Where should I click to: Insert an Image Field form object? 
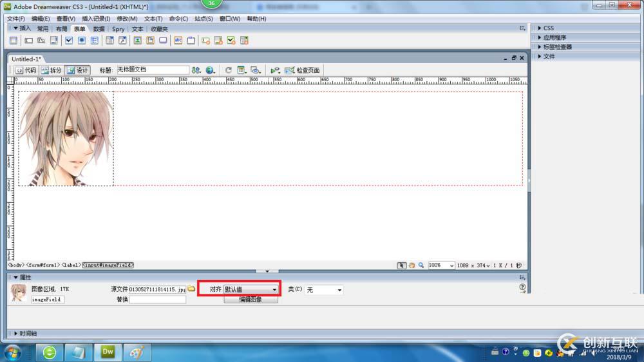[x=138, y=41]
